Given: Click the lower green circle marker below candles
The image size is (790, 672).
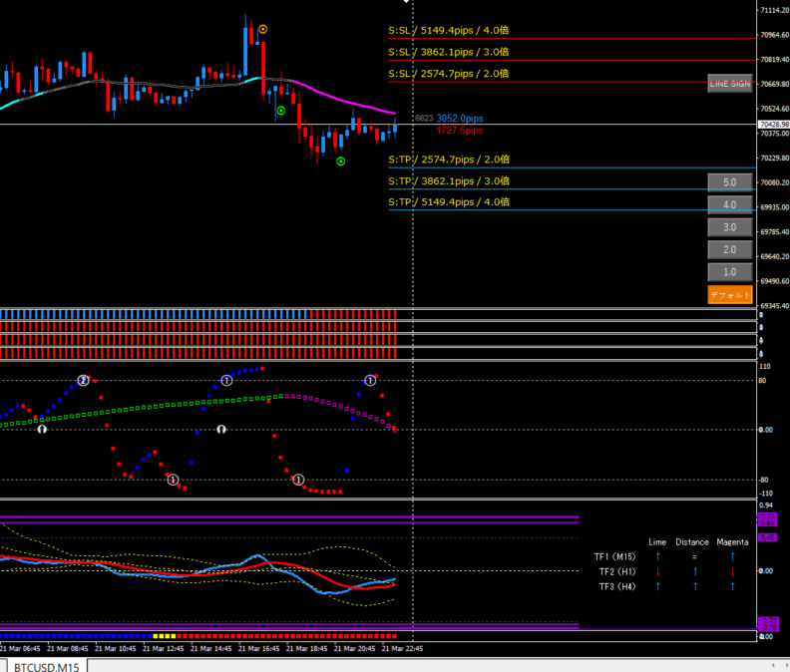Looking at the screenshot, I should point(341,161).
